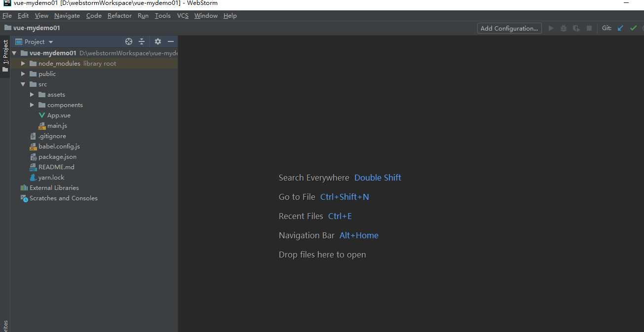
Task: Select README.md file name
Action: [x=56, y=167]
